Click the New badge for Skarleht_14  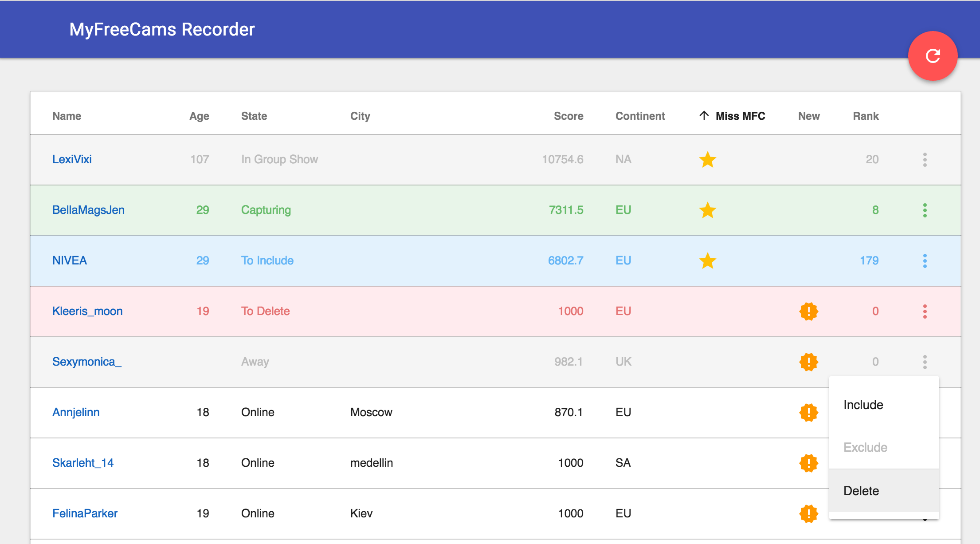pos(808,463)
